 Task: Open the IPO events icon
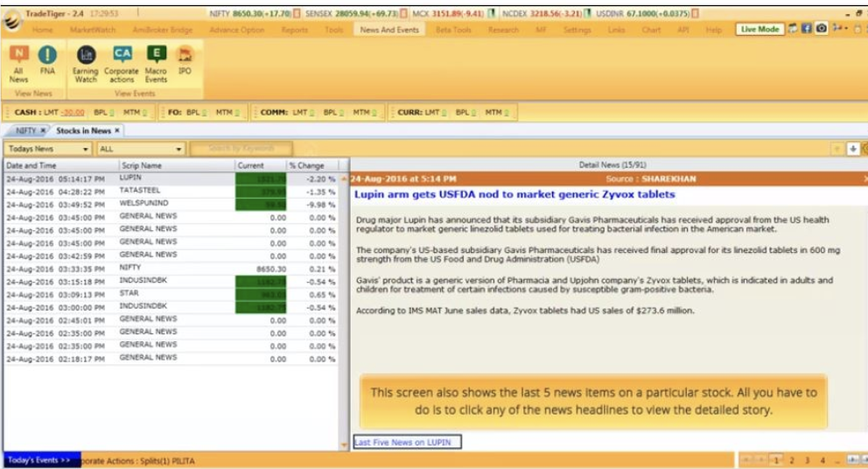185,58
